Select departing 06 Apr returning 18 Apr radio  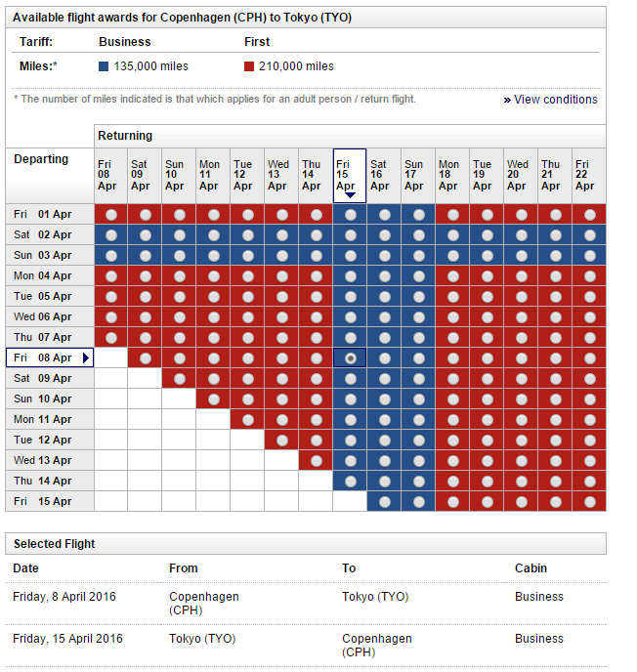[x=452, y=317]
